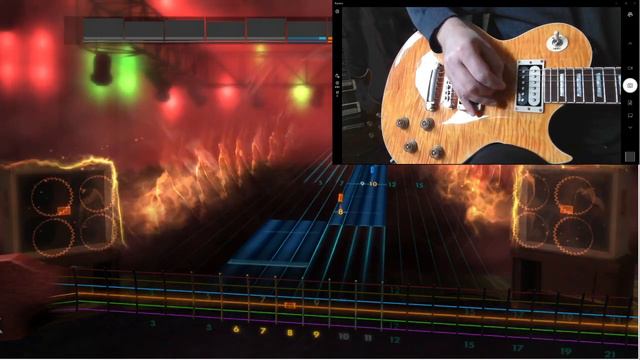The image size is (640, 360).
Task: Open last capture thumbnail in Camera app
Action: (x=630, y=157)
